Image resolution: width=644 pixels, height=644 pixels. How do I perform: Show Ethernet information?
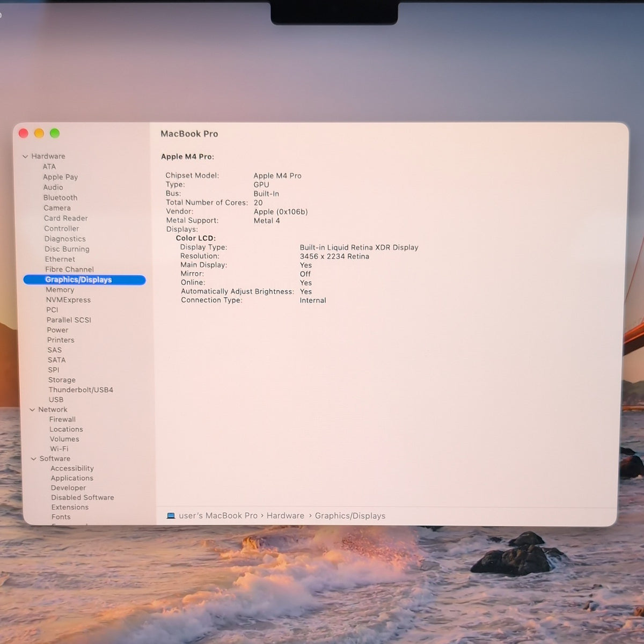(60, 259)
